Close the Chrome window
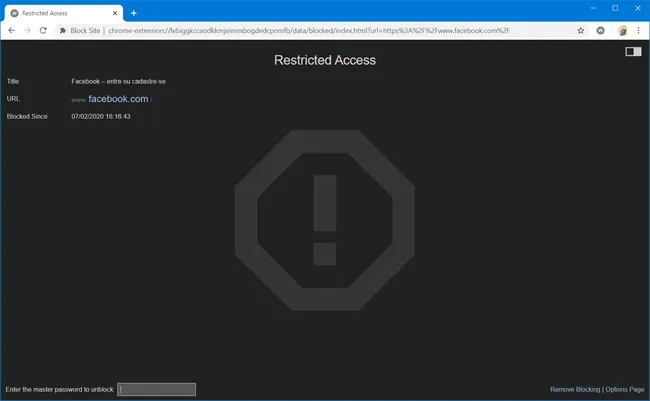This screenshot has height=401, width=650. pyautogui.click(x=638, y=8)
